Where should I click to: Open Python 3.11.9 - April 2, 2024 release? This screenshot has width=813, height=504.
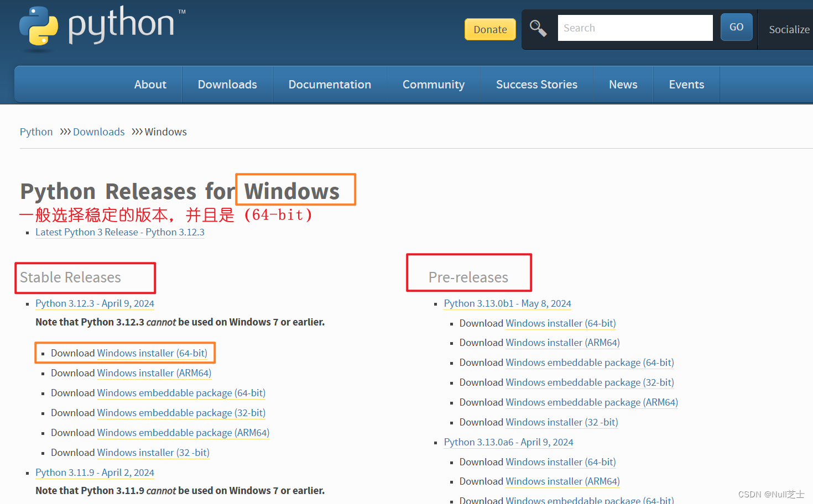(x=95, y=473)
